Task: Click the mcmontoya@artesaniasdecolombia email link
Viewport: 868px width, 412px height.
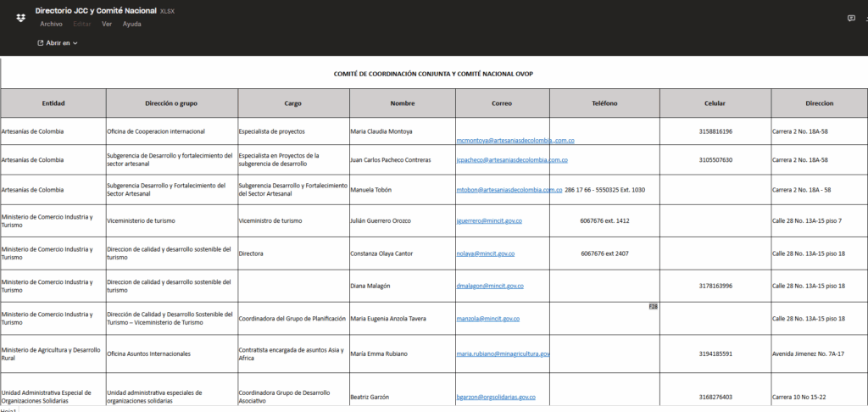Action: pos(515,140)
